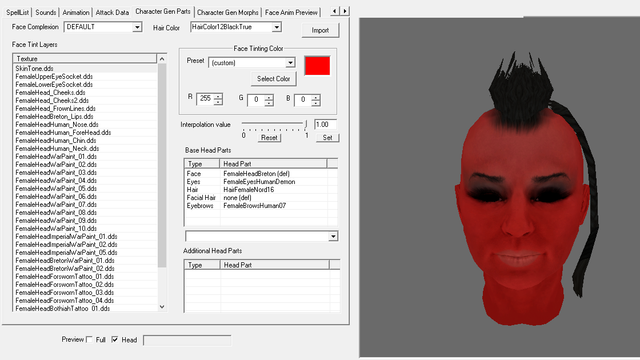This screenshot has width=640, height=360.
Task: Click the G value input field
Action: pyautogui.click(x=256, y=100)
